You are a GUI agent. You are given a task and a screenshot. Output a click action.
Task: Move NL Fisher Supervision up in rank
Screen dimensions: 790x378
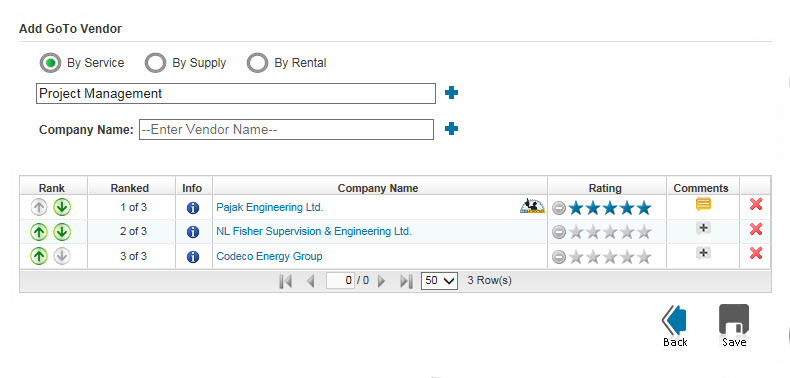(x=39, y=232)
